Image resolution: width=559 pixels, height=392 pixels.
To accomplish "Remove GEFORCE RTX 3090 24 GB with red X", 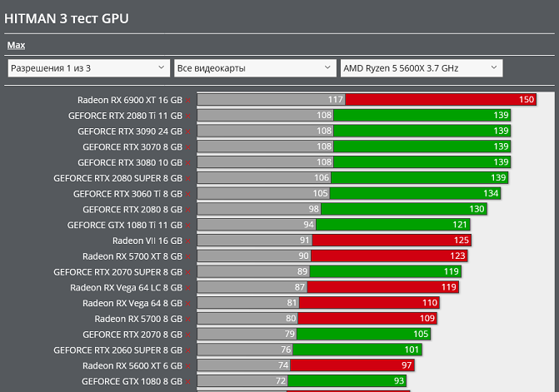I will coord(188,131).
